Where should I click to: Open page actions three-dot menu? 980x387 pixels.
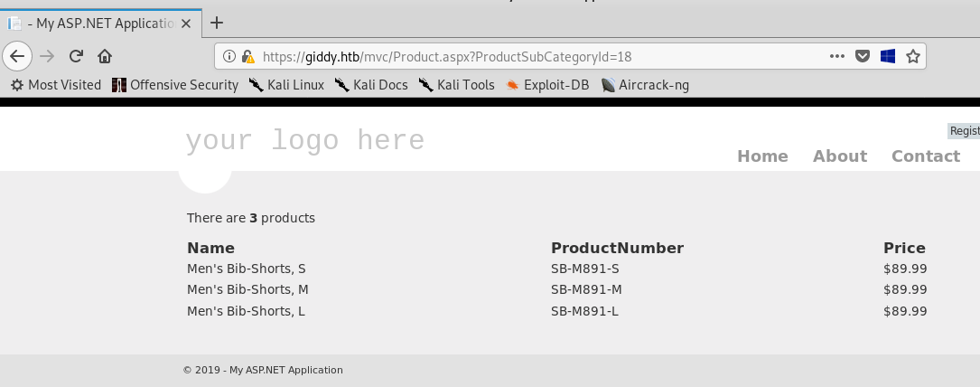point(837,56)
